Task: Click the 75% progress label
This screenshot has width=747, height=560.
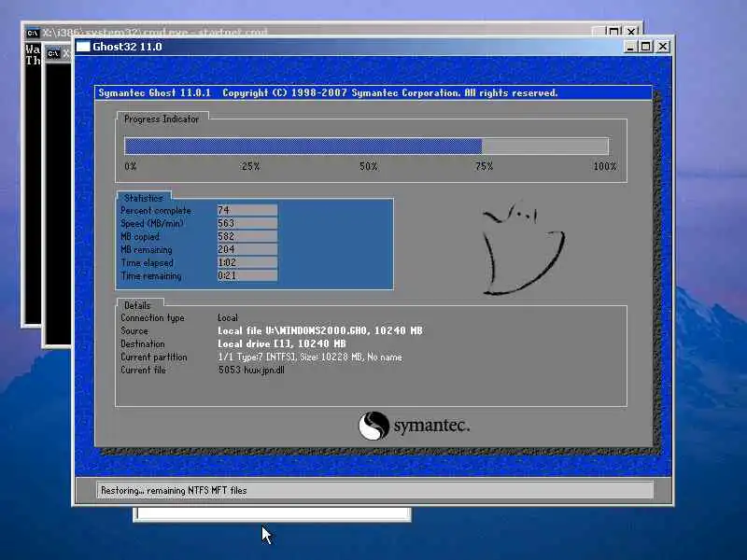Action: pyautogui.click(x=484, y=166)
